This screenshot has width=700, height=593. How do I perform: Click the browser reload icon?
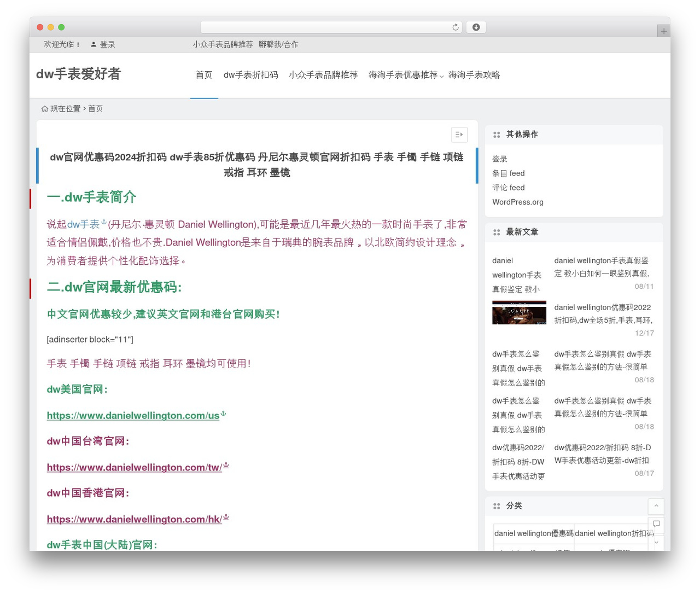coord(456,27)
